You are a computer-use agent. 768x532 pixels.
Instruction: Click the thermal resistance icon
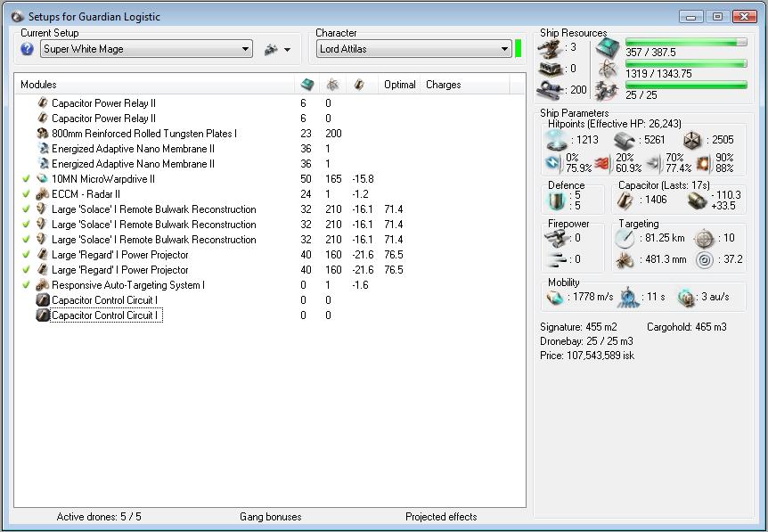pos(603,163)
